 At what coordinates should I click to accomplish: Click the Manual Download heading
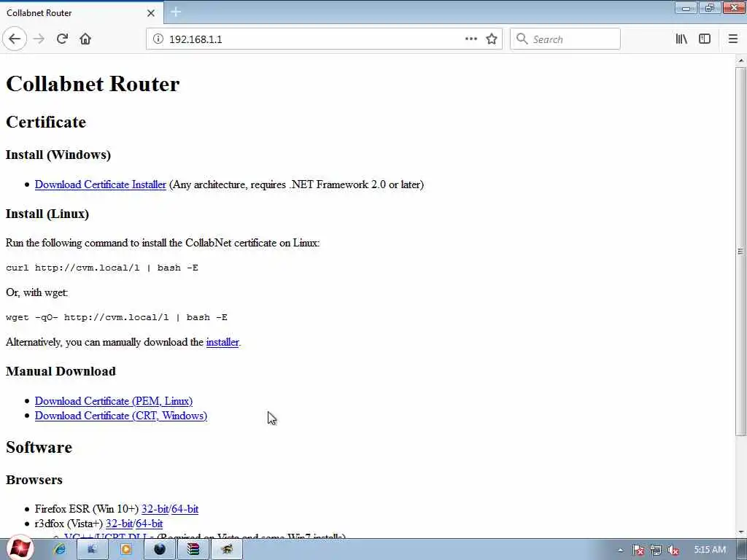[61, 371]
